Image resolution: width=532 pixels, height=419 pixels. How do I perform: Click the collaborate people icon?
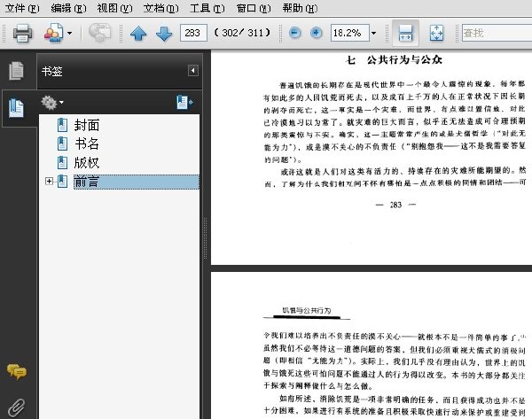coord(53,33)
